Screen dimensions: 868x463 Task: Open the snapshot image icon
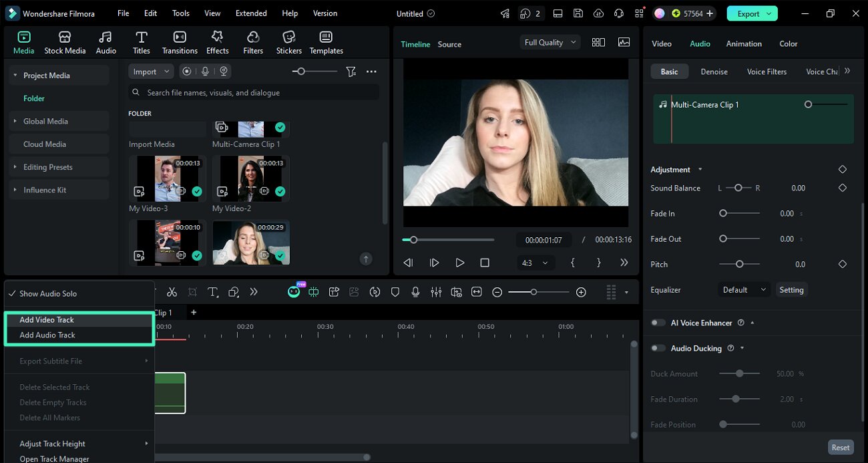pos(624,42)
